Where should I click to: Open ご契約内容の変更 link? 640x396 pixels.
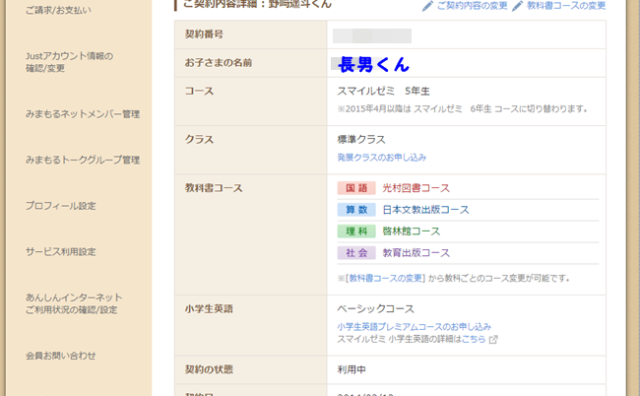tap(472, 6)
